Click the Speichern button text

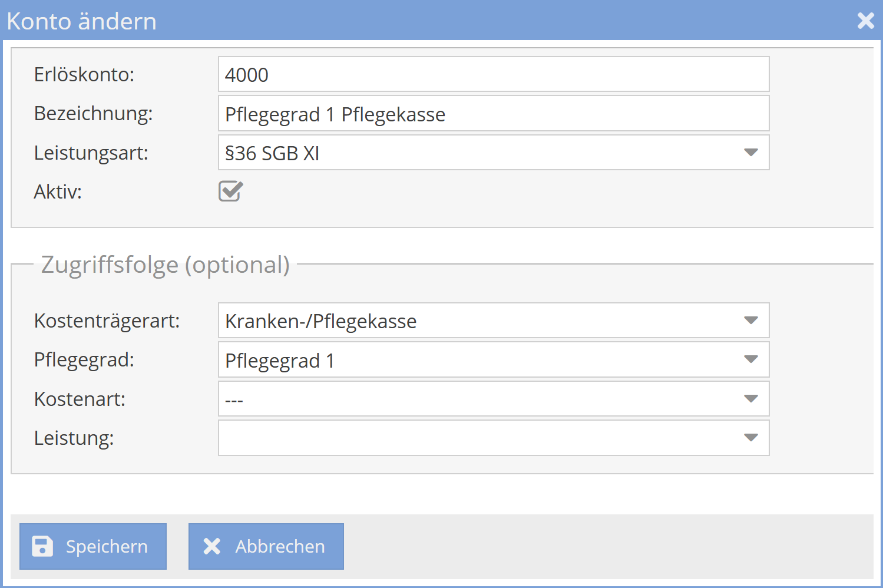107,547
